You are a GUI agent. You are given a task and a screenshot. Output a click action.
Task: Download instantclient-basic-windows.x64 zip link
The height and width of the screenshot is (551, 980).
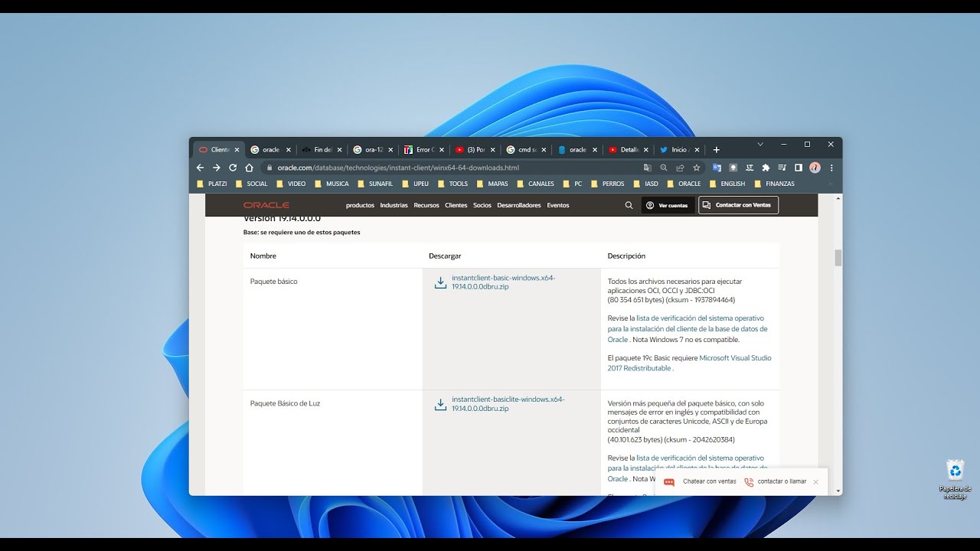(x=504, y=282)
